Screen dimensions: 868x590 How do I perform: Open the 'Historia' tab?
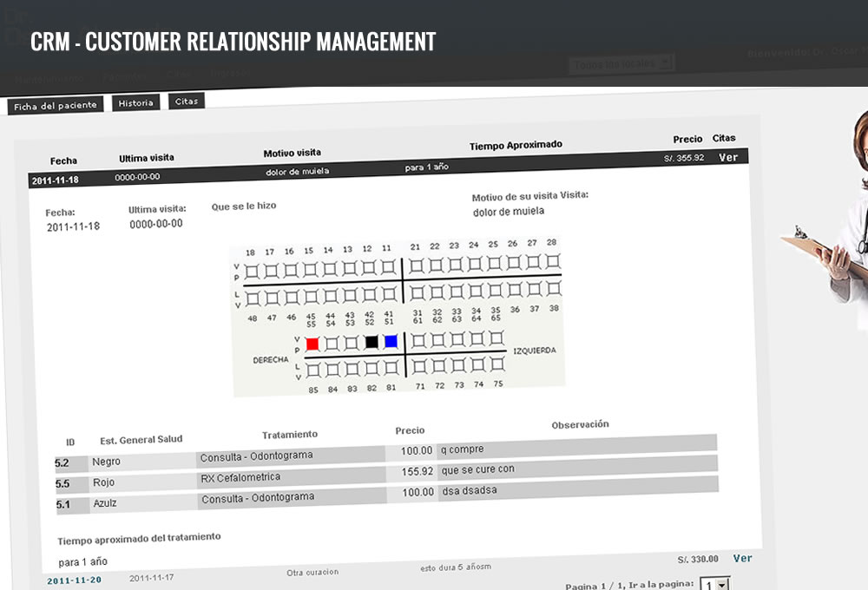pyautogui.click(x=136, y=103)
